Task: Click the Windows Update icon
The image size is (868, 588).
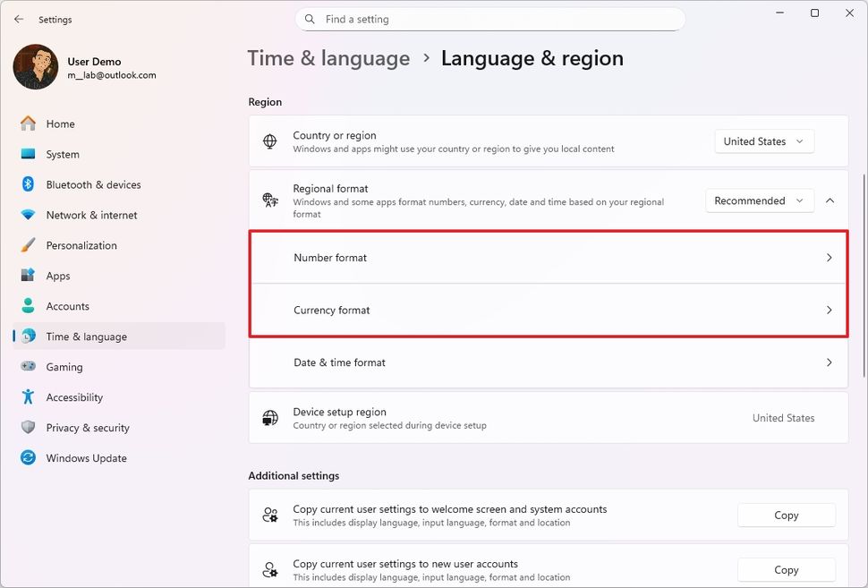Action: (x=29, y=458)
